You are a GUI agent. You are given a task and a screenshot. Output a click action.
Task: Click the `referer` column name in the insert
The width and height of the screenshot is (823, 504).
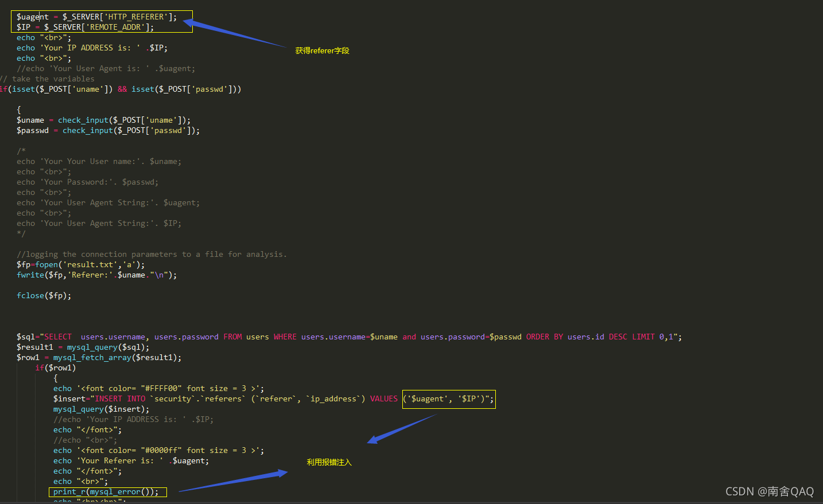[276, 398]
